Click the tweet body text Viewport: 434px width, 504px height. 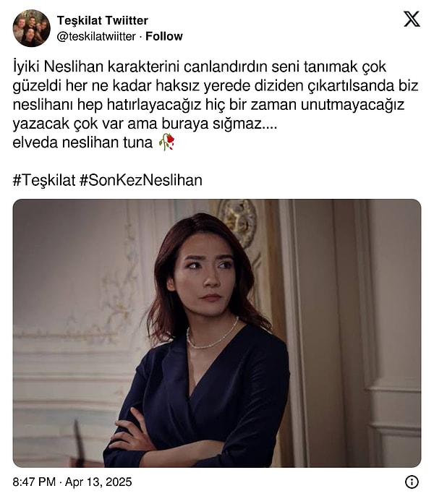tap(216, 104)
